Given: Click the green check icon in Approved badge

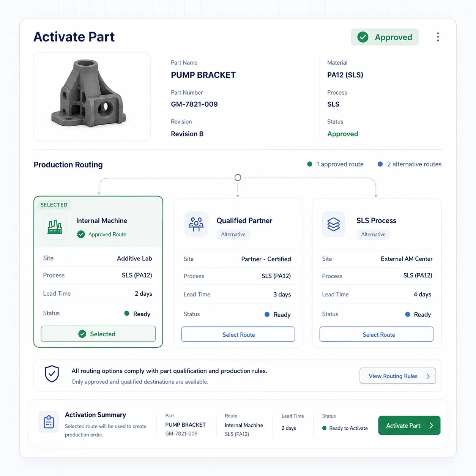Looking at the screenshot, I should [363, 37].
